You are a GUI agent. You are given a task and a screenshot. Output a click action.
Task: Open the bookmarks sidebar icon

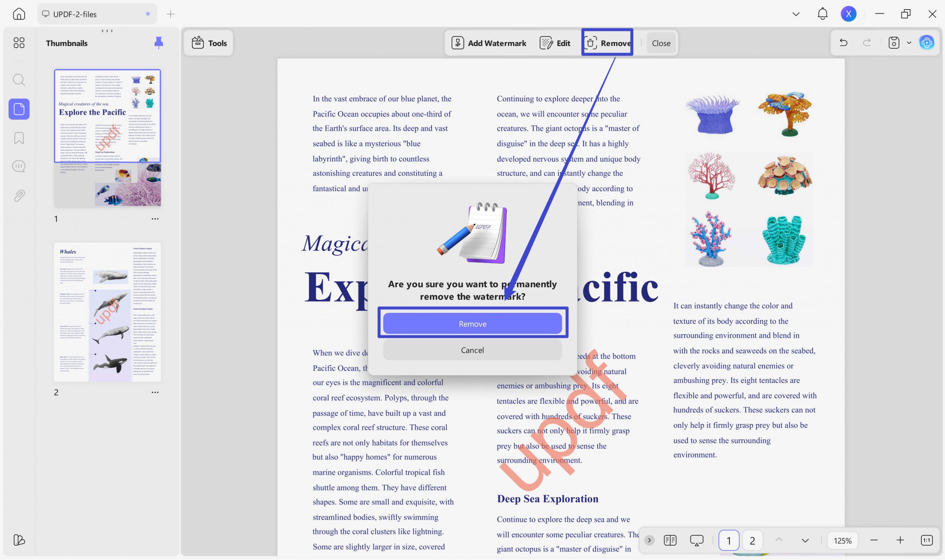point(19,138)
